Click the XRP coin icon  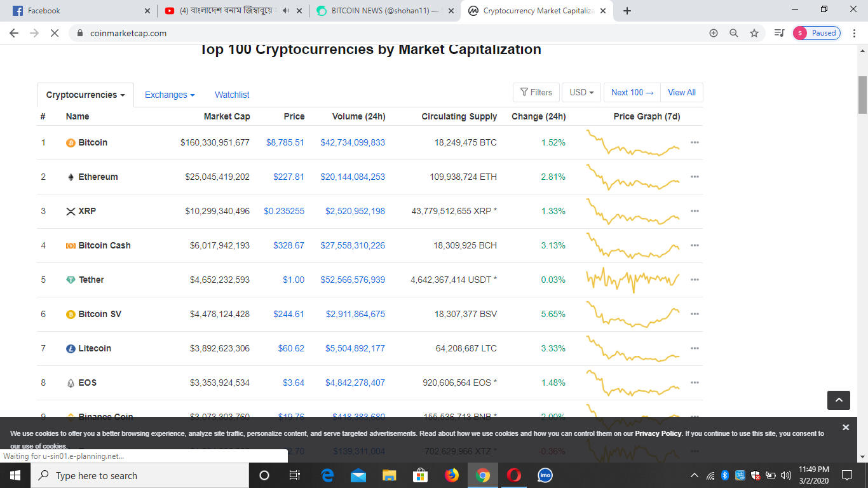tap(71, 212)
